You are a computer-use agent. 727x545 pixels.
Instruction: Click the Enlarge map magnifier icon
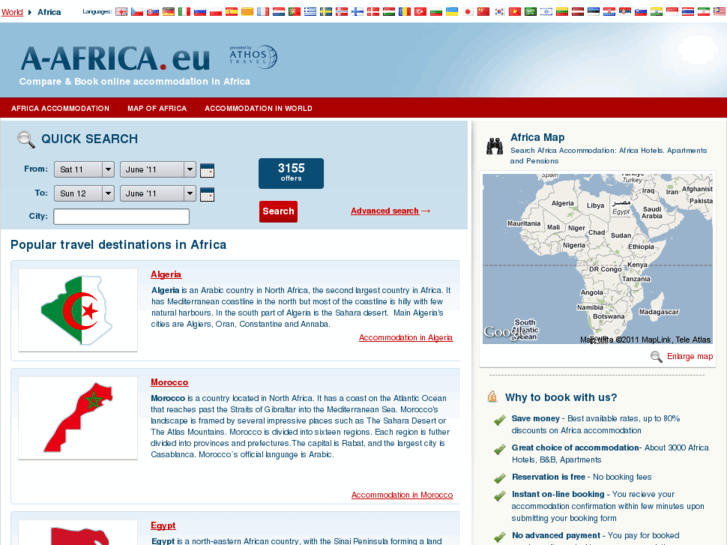656,357
